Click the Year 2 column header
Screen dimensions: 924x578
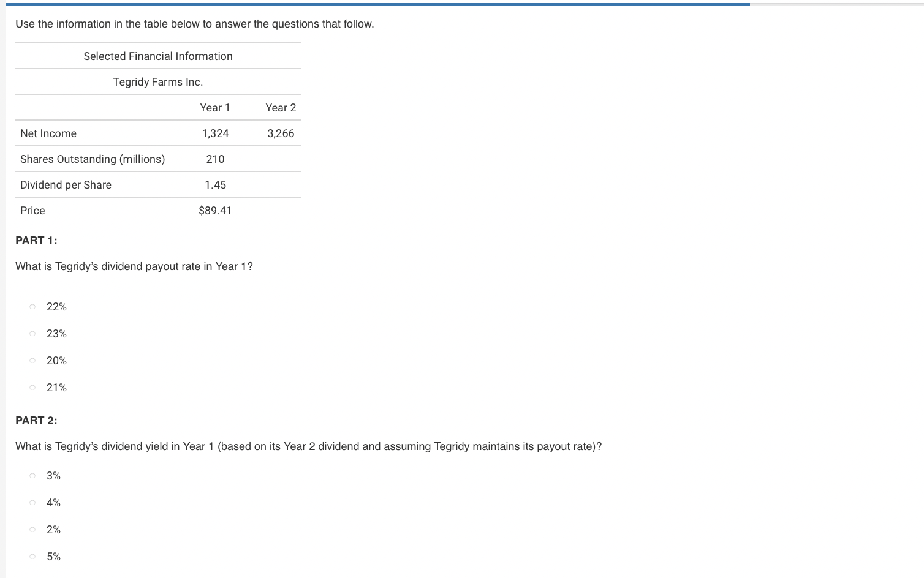[281, 107]
